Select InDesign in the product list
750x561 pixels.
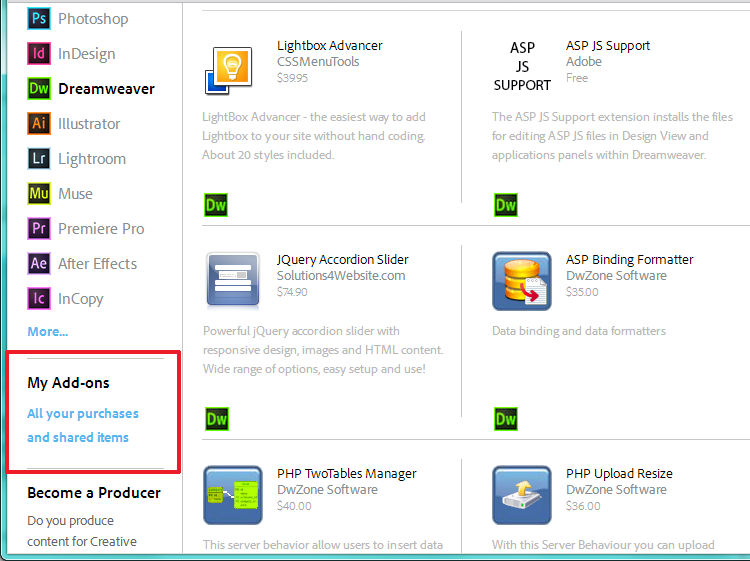click(x=87, y=54)
